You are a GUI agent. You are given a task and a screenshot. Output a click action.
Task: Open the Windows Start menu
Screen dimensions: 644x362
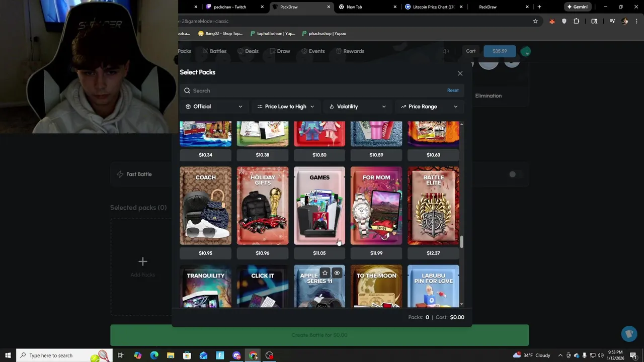[x=8, y=355]
